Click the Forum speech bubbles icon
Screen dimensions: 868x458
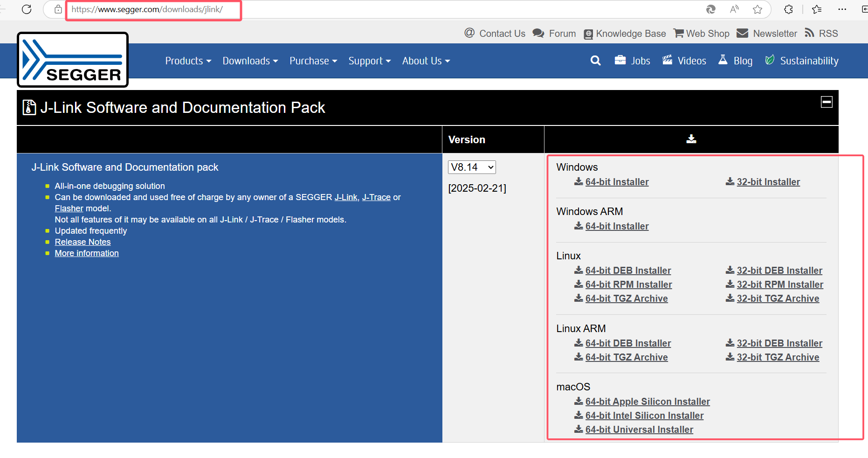538,34
